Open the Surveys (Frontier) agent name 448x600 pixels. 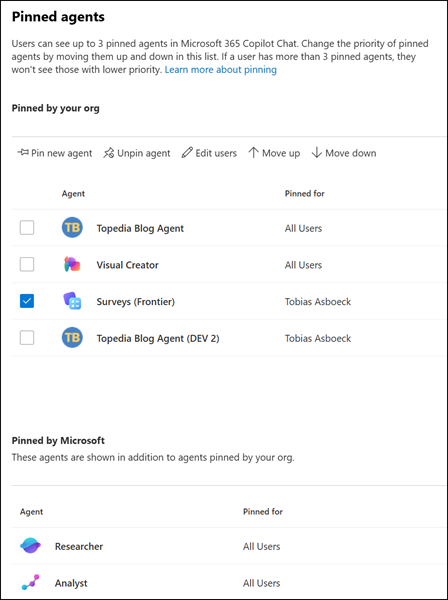point(135,302)
